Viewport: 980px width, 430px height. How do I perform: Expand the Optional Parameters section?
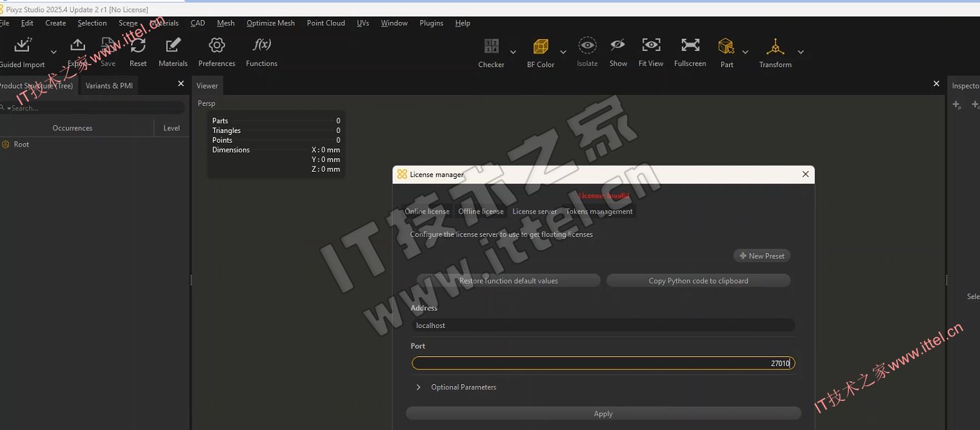click(418, 387)
